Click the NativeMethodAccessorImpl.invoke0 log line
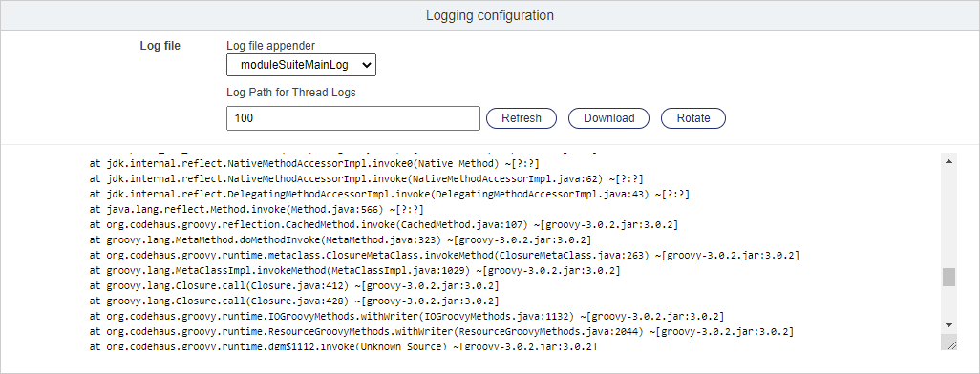The height and width of the screenshot is (374, 980). (314, 163)
